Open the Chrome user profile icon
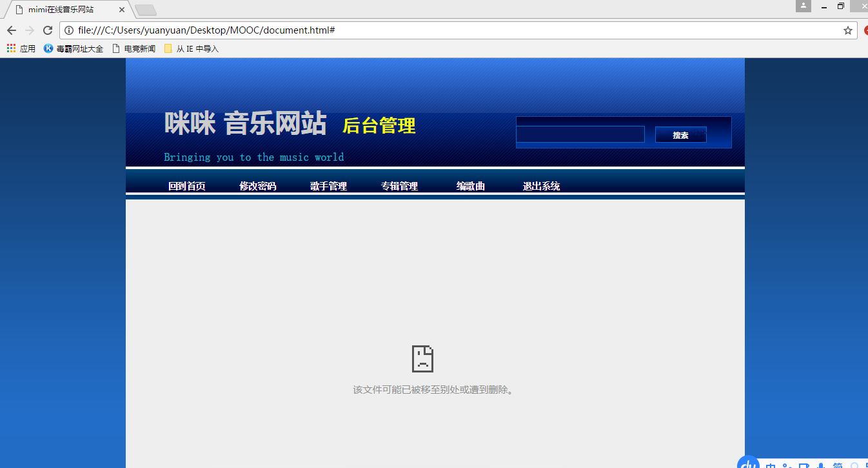868x468 pixels. tap(804, 6)
